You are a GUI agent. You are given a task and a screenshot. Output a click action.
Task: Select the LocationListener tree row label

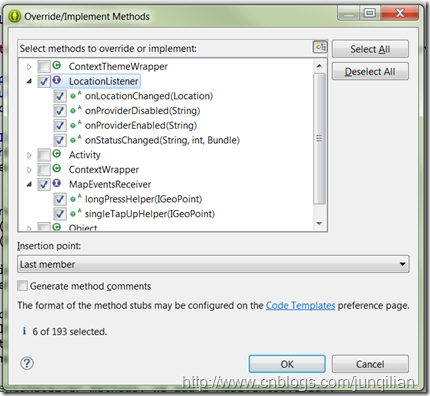[x=103, y=81]
